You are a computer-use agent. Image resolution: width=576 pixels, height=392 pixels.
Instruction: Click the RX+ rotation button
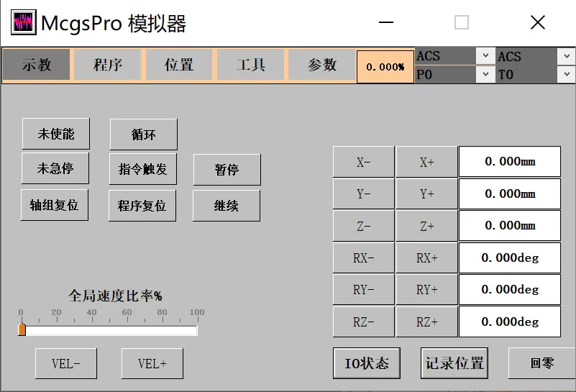pyautogui.click(x=427, y=257)
